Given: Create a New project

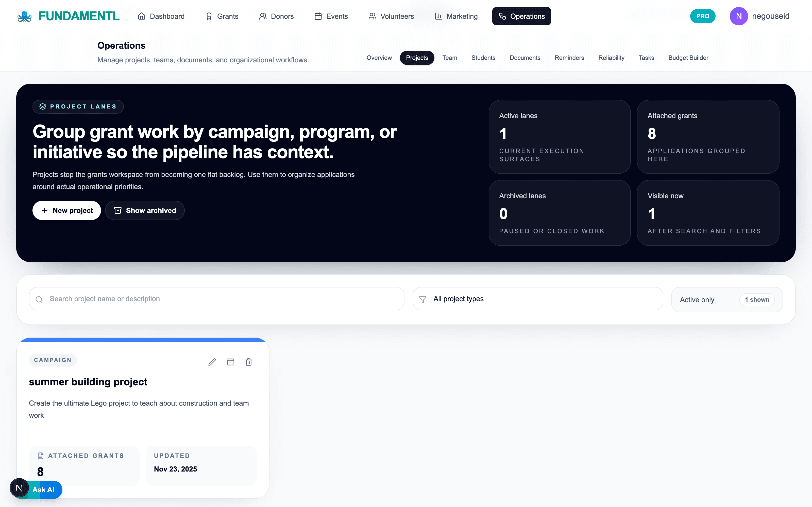Looking at the screenshot, I should click(67, 210).
